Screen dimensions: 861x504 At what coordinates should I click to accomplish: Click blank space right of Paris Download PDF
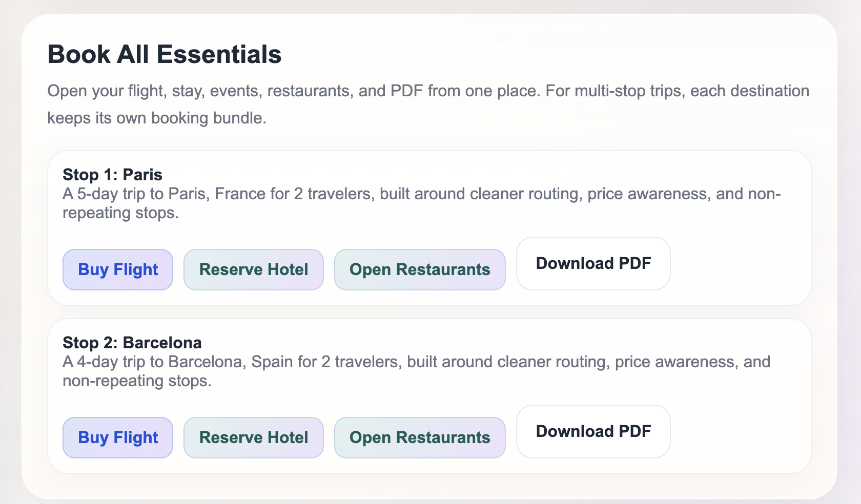(738, 264)
